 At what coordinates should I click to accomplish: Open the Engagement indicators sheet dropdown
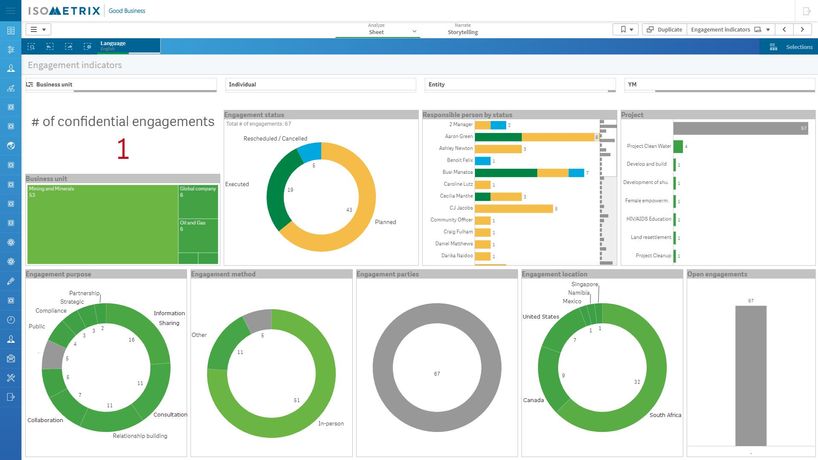(x=730, y=30)
